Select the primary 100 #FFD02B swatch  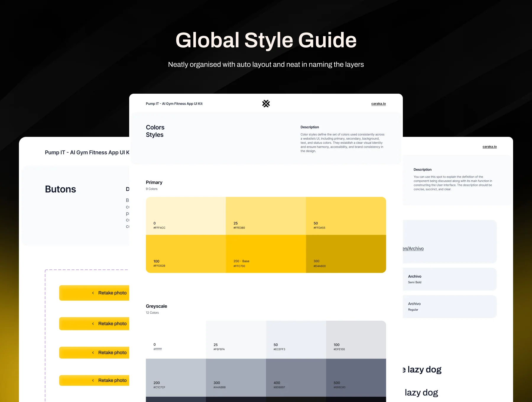click(x=186, y=254)
